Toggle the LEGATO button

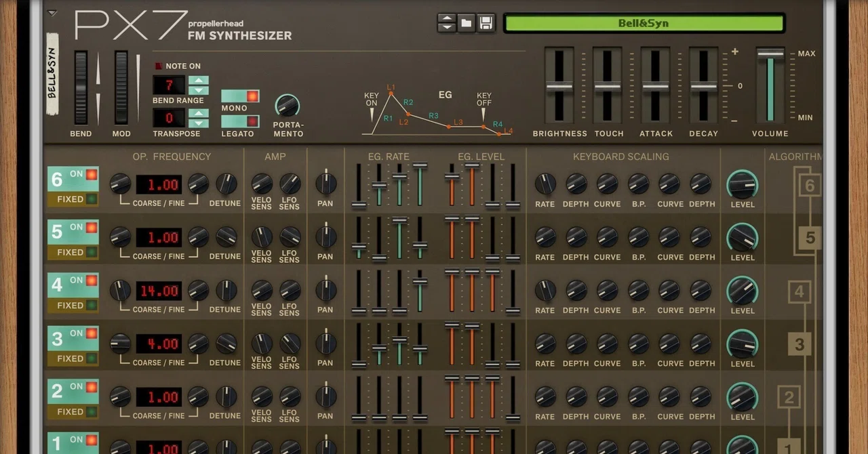[240, 122]
